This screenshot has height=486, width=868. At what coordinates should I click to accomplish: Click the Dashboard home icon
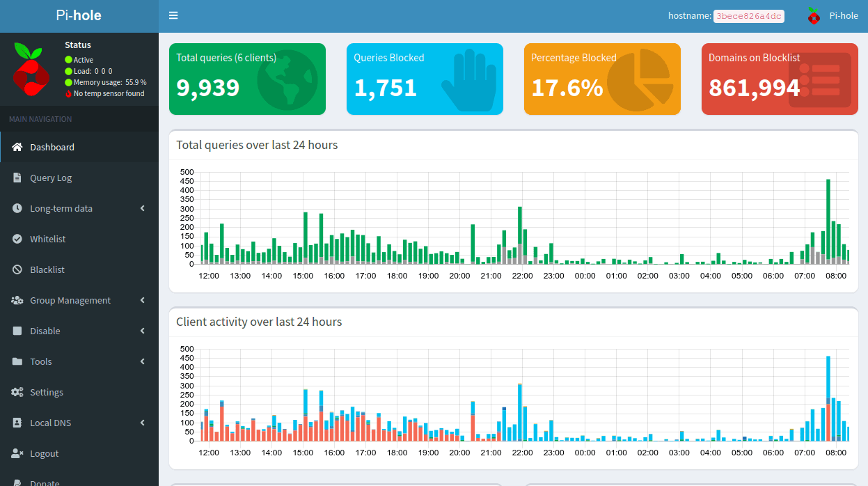17,147
